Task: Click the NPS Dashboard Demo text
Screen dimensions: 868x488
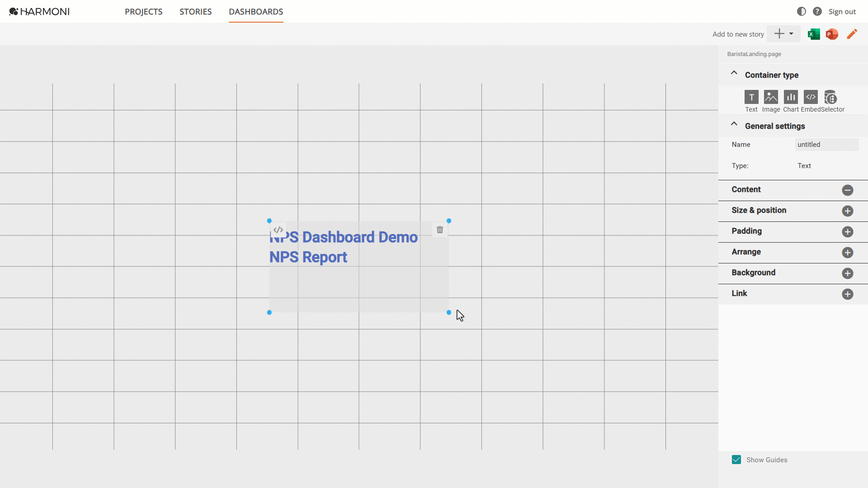Action: 344,237
